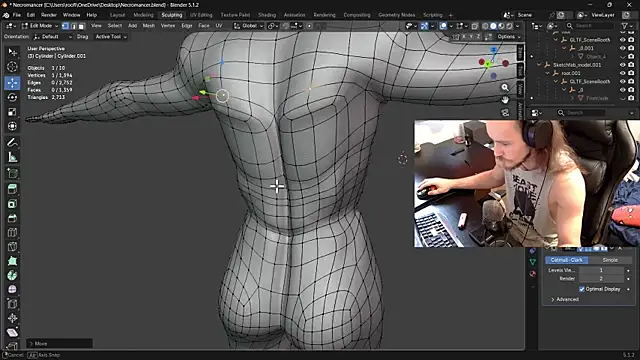Select the Shrink/Fatten tool

click(x=12, y=318)
